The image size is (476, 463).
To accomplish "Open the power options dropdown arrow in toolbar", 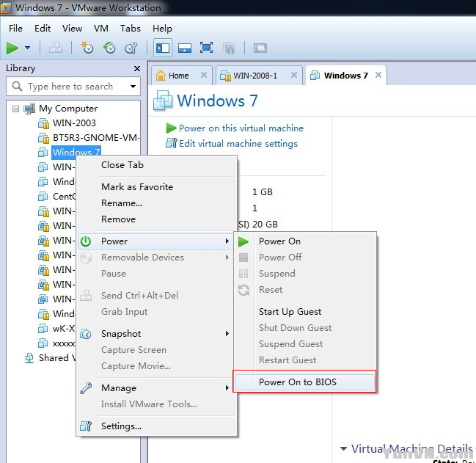I will (x=28, y=48).
